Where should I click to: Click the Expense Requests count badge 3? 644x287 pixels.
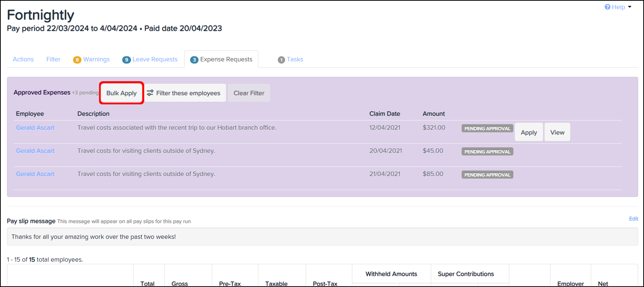(194, 60)
